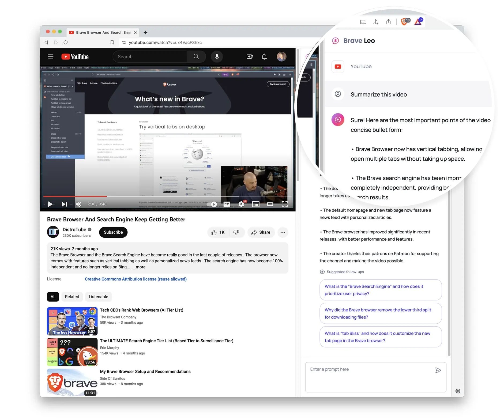This screenshot has width=504, height=420.
Task: Expand the video description with the more link
Action: [139, 267]
